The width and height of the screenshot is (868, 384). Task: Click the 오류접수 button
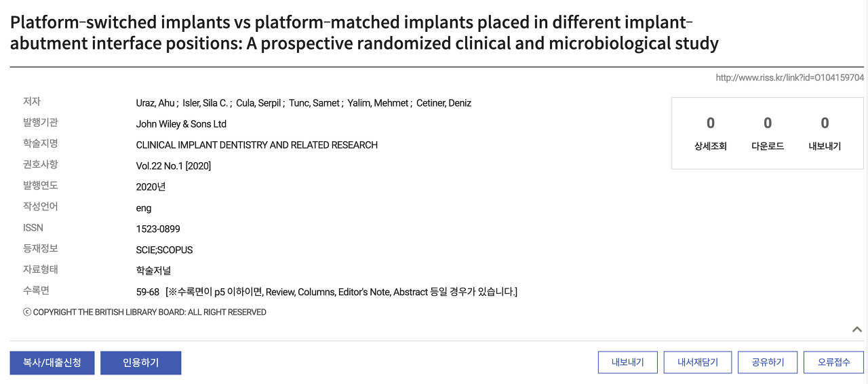pyautogui.click(x=834, y=362)
